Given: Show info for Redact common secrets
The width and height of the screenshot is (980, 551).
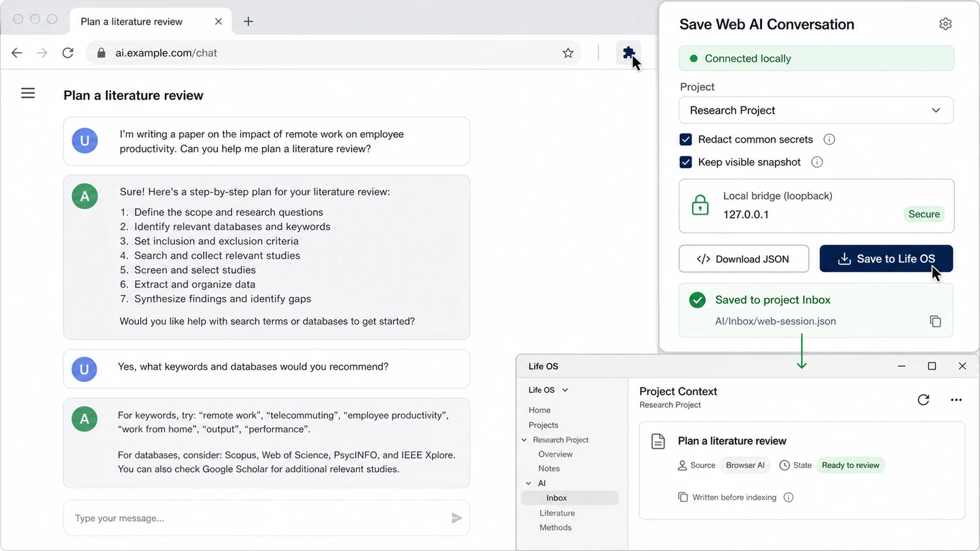Looking at the screenshot, I should point(829,139).
